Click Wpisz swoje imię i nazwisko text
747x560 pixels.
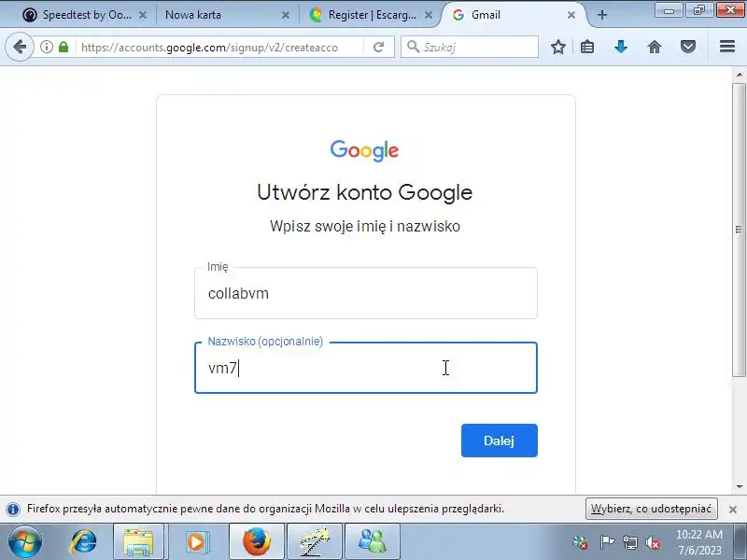click(x=365, y=226)
